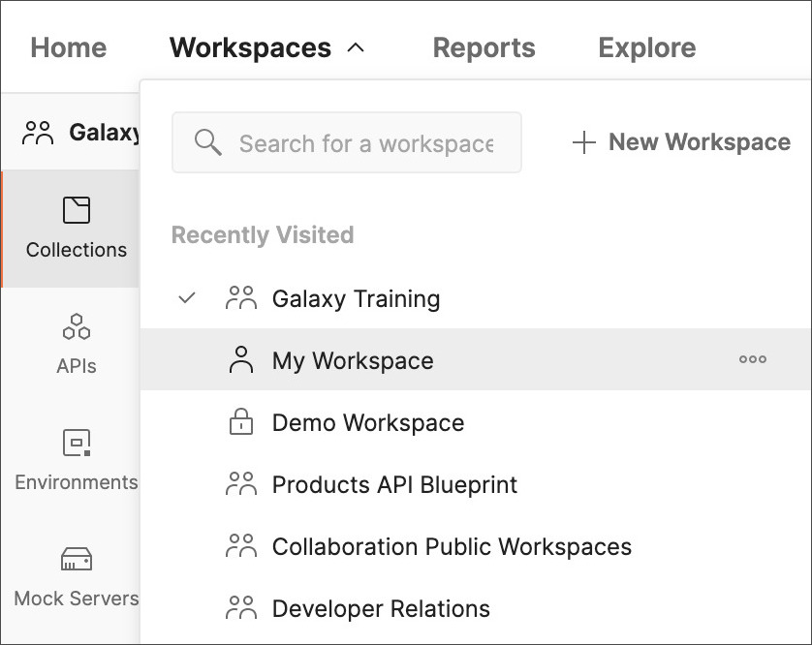The height and width of the screenshot is (645, 812).
Task: Select Collaboration Public Workspaces entry
Action: click(452, 546)
